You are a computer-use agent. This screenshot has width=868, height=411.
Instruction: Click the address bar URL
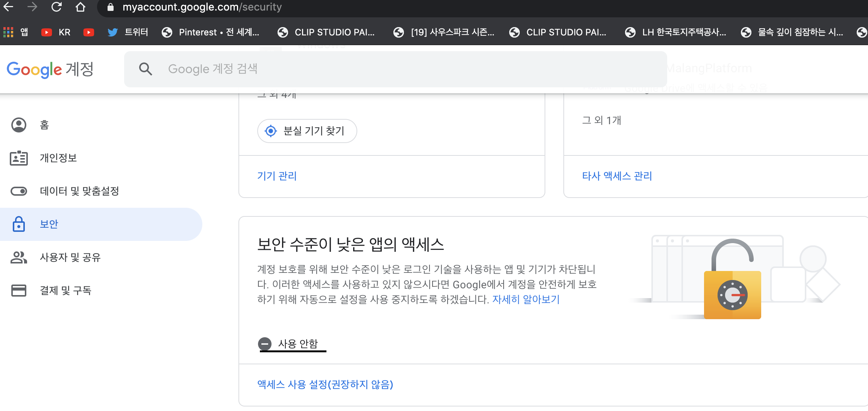pos(202,7)
